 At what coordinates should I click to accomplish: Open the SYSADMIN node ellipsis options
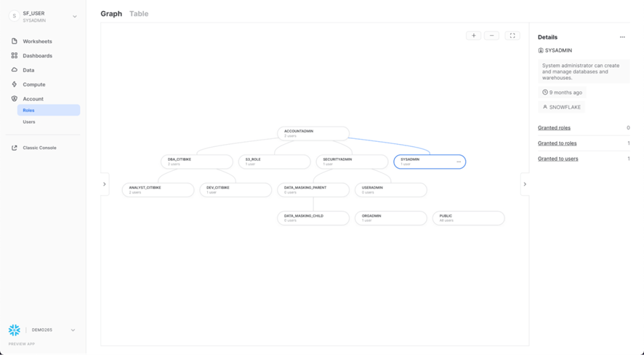459,161
